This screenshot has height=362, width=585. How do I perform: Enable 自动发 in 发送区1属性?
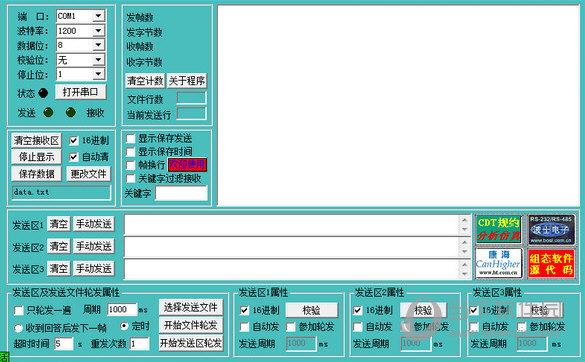coord(244,327)
